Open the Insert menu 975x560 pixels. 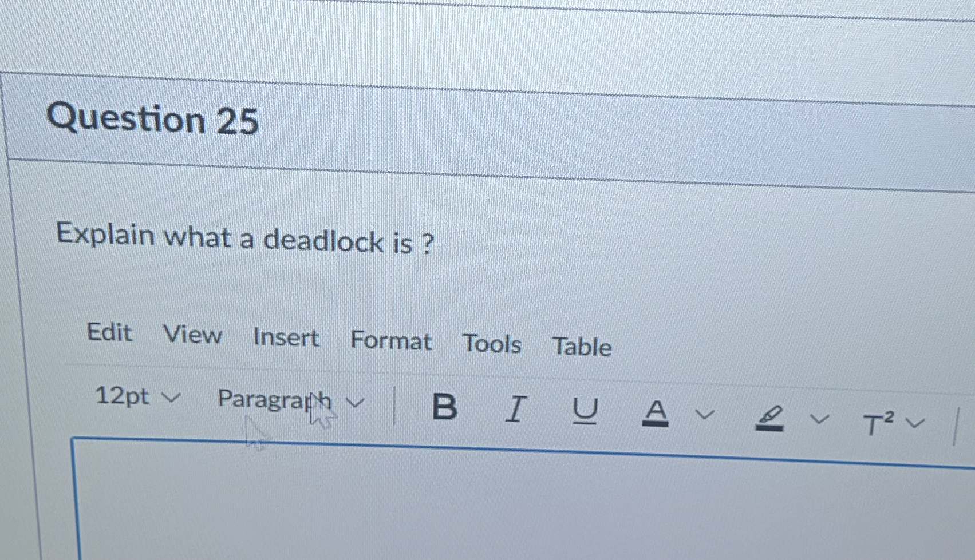286,337
